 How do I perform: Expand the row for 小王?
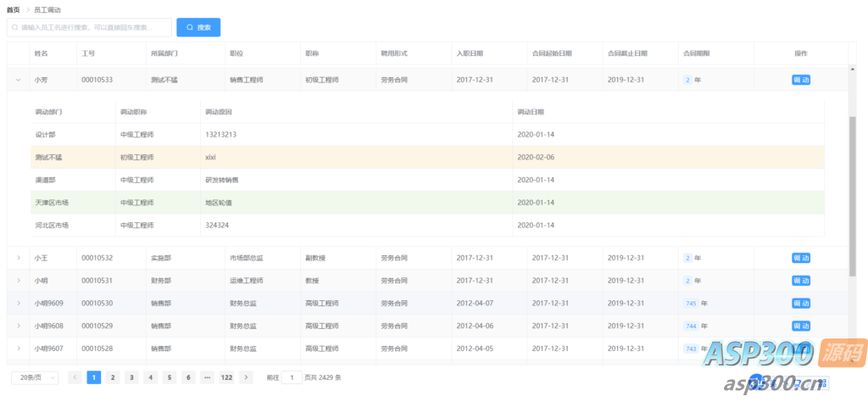point(18,258)
